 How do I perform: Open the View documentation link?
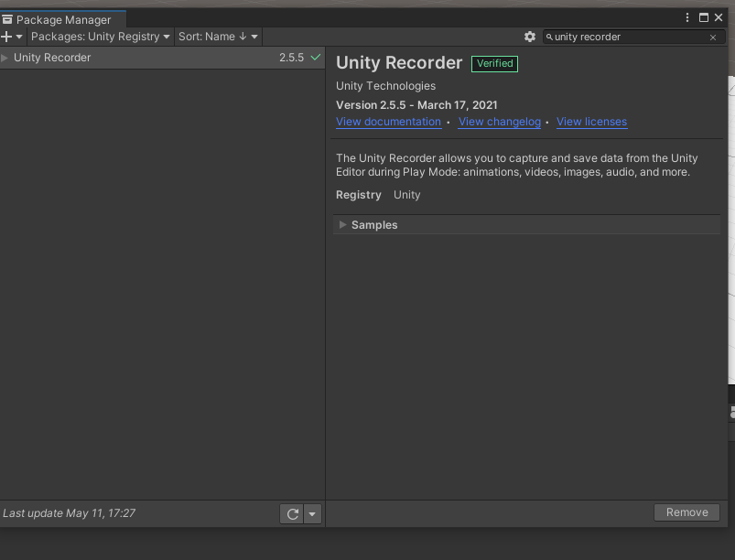click(389, 122)
